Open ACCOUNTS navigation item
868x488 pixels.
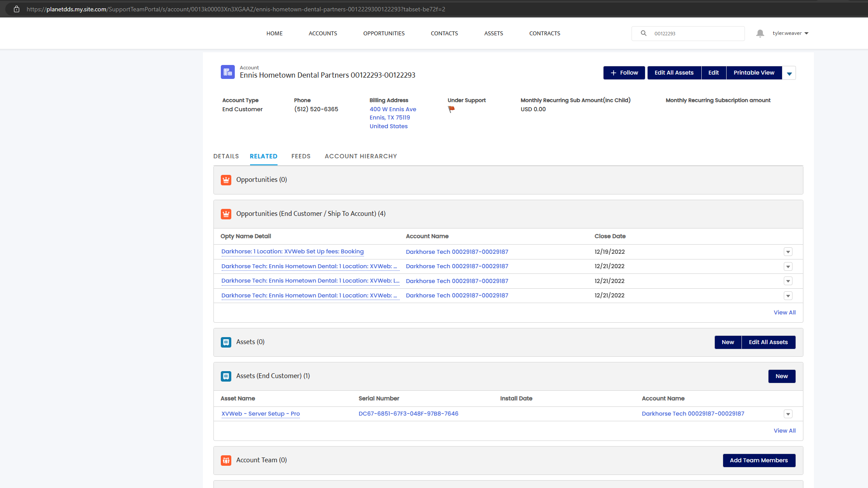click(x=323, y=34)
